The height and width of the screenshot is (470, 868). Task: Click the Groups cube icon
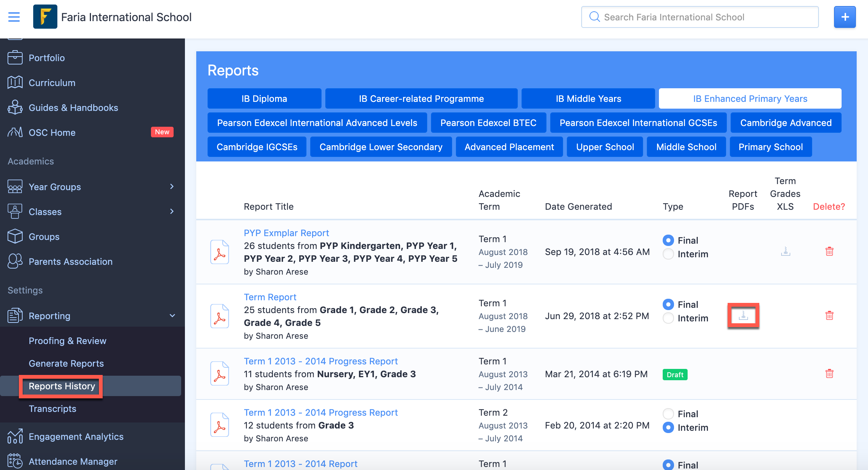point(15,237)
